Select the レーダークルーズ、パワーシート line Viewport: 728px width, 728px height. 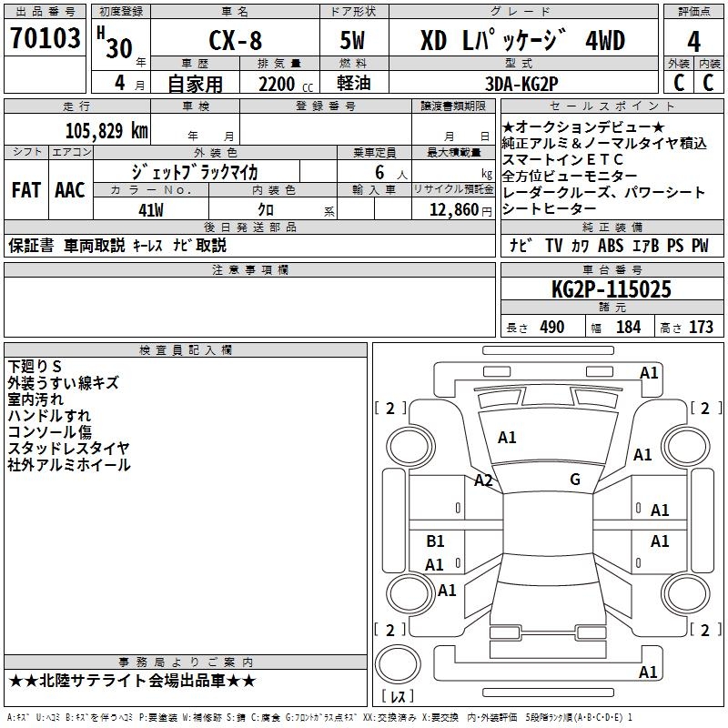coord(603,192)
